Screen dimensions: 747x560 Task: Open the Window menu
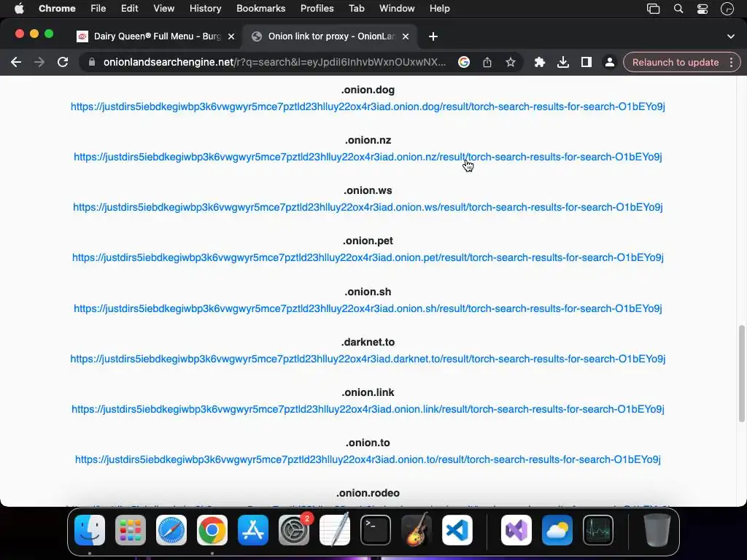click(397, 9)
